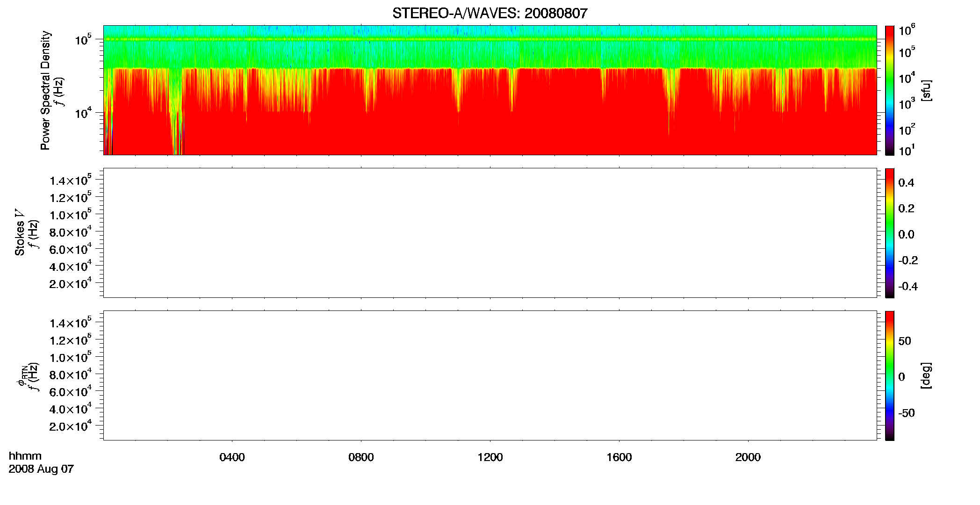
Task: Click the 0.2 tick on Stokes colorbar
Action: tap(906, 209)
